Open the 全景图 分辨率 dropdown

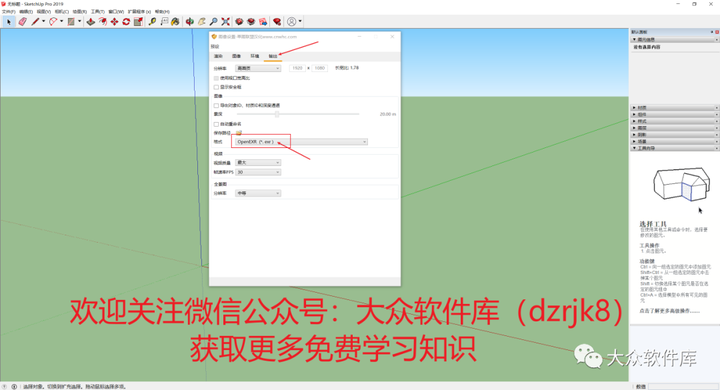pyautogui.click(x=258, y=193)
